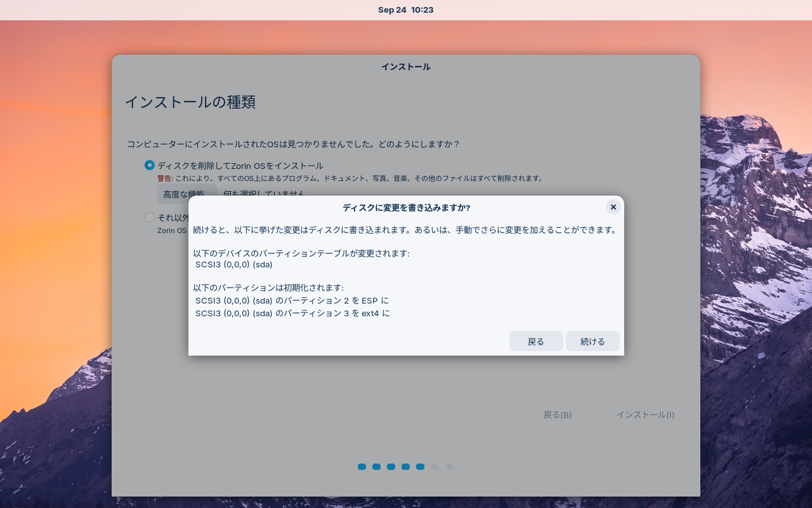Select the それ以外 radio button
Viewport: 812px width, 508px height.
pos(150,217)
